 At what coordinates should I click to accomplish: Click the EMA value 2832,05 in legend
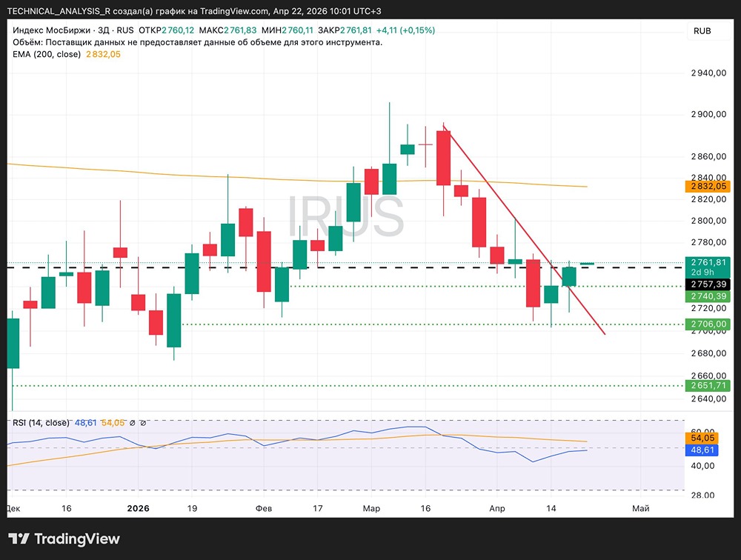(103, 54)
